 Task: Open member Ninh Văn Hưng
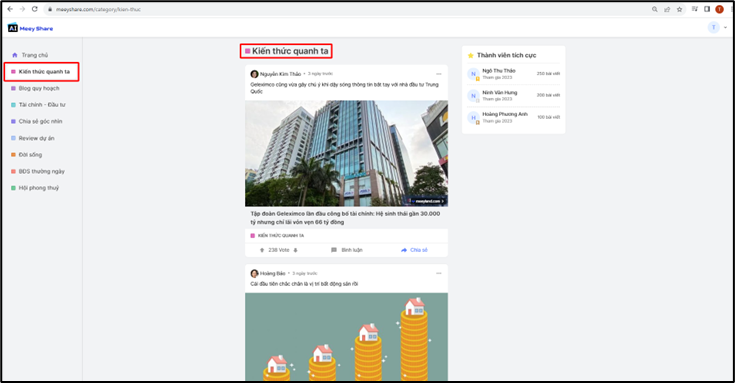500,93
